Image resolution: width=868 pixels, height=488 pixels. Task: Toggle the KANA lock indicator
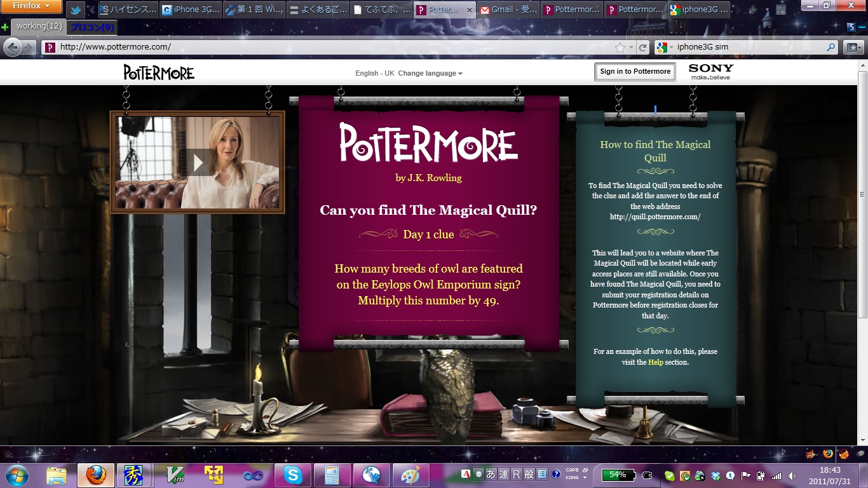coord(572,478)
